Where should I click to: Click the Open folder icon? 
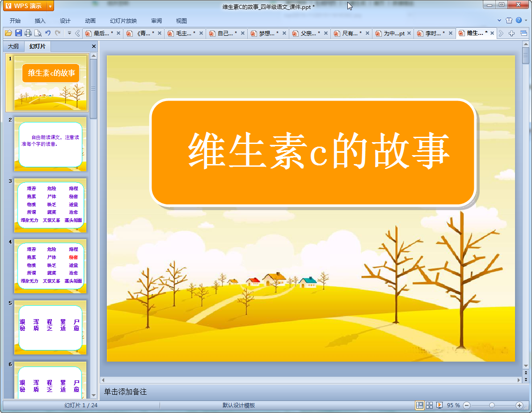pyautogui.click(x=8, y=33)
